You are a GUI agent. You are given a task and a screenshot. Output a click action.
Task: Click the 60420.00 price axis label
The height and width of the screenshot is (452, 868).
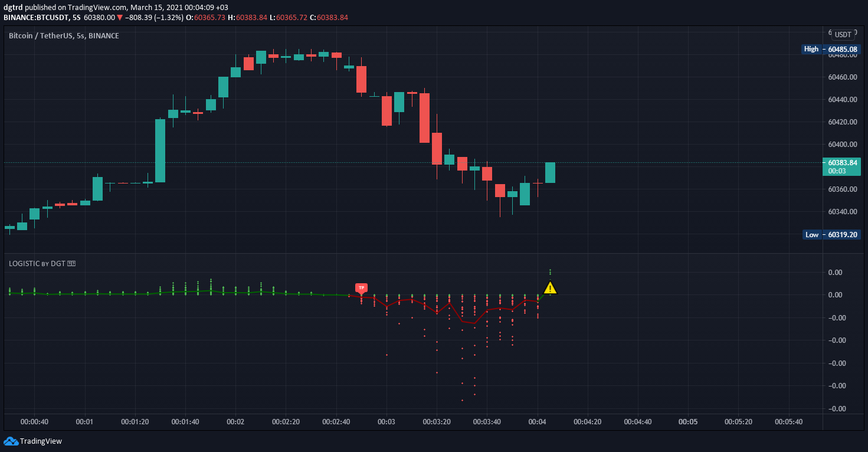click(843, 122)
